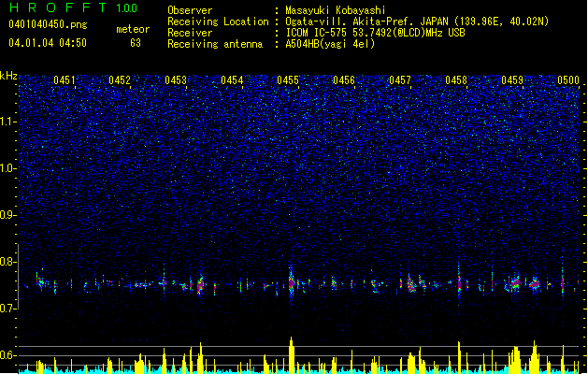Click the word meteor above the count

coord(133,29)
